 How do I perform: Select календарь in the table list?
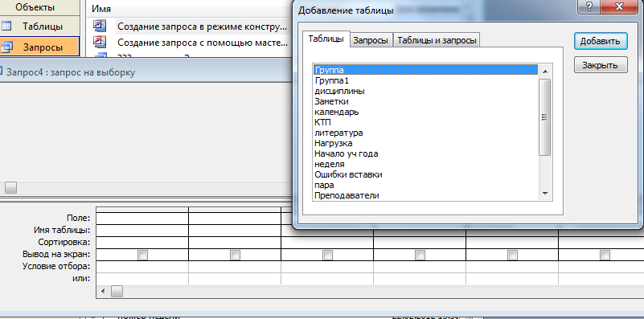(x=425, y=112)
